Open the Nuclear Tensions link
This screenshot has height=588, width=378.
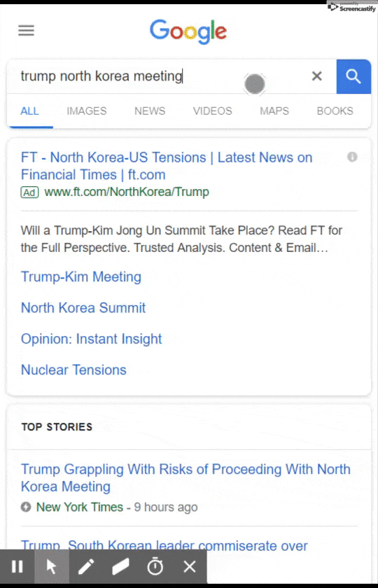pos(73,370)
